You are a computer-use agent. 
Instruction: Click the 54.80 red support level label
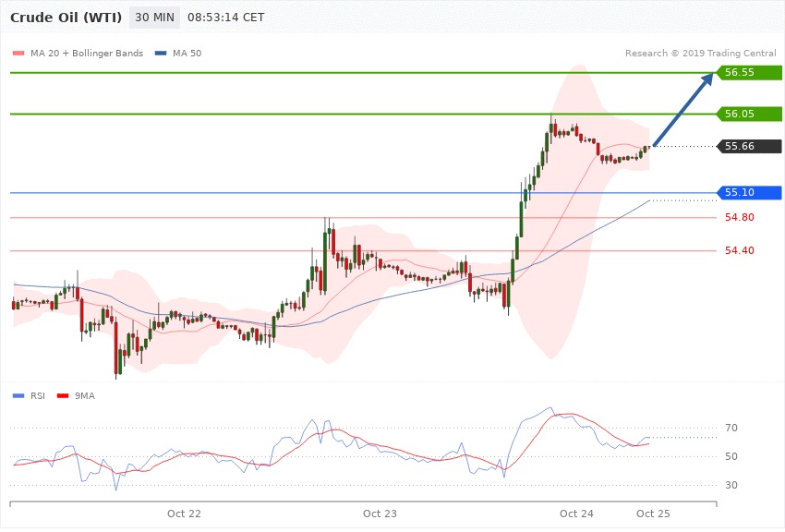click(740, 217)
